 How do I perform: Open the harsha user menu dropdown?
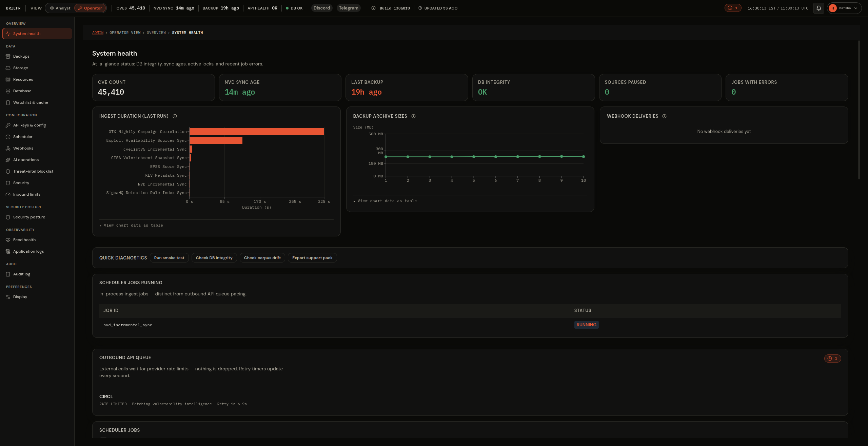pyautogui.click(x=844, y=8)
